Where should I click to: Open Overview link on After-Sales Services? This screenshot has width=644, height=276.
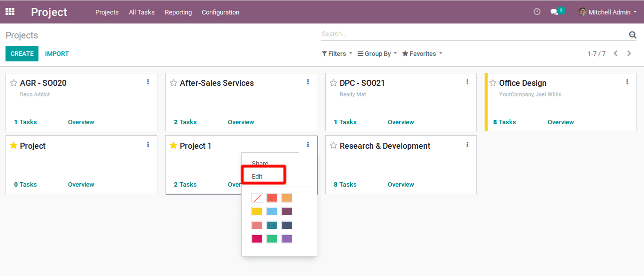point(241,122)
